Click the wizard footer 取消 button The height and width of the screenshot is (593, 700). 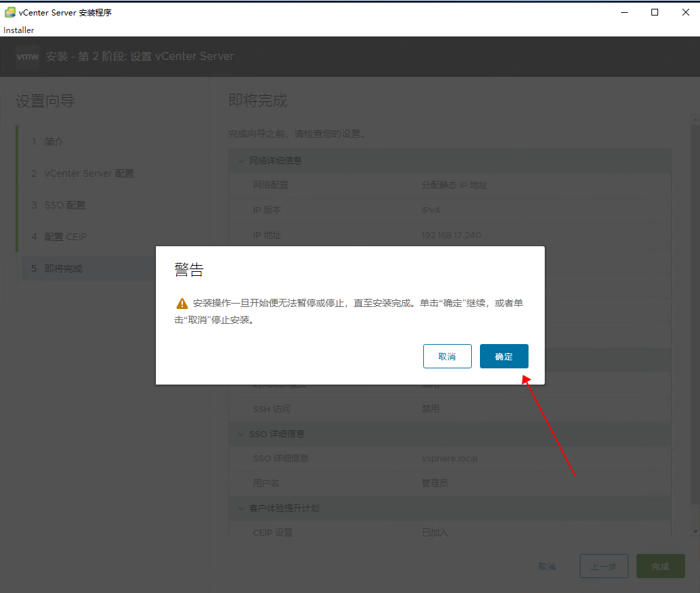tap(547, 566)
